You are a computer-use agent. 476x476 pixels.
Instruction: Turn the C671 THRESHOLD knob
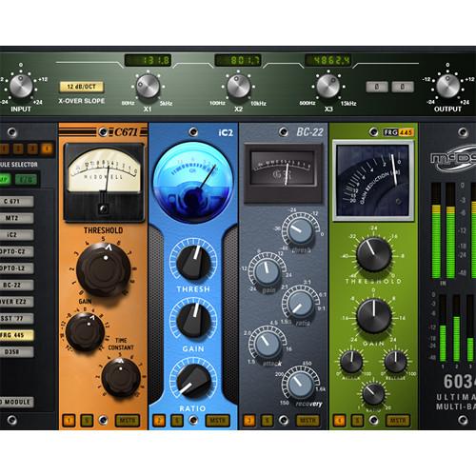(104, 269)
